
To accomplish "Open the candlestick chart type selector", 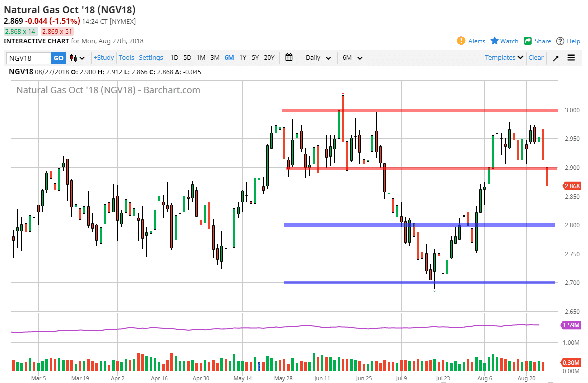I will tap(77, 58).
